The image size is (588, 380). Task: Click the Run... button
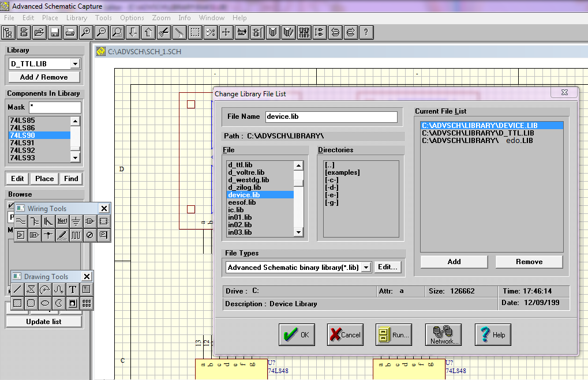click(x=394, y=334)
